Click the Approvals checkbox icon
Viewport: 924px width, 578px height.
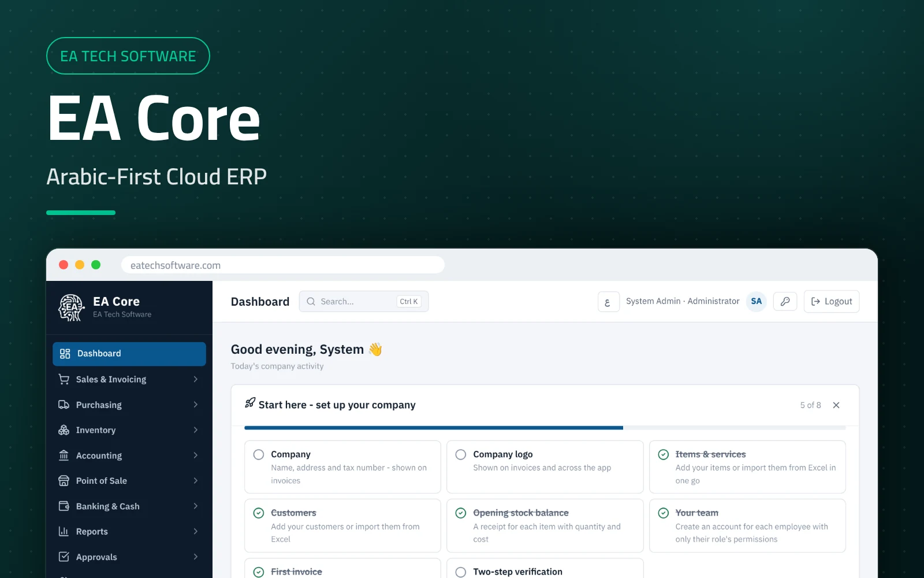64,557
